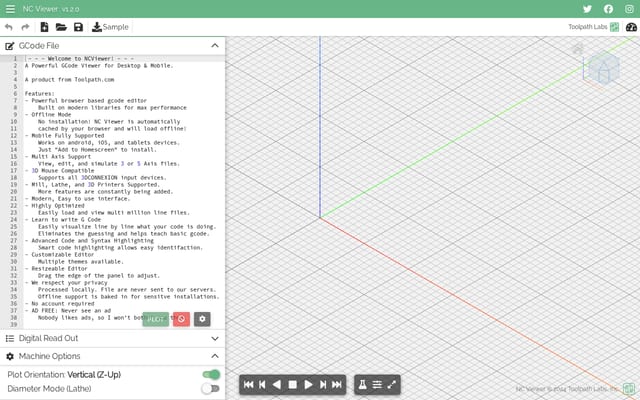Open the Facebook link icon
Viewport: 640px width, 400px height.
[609, 9]
